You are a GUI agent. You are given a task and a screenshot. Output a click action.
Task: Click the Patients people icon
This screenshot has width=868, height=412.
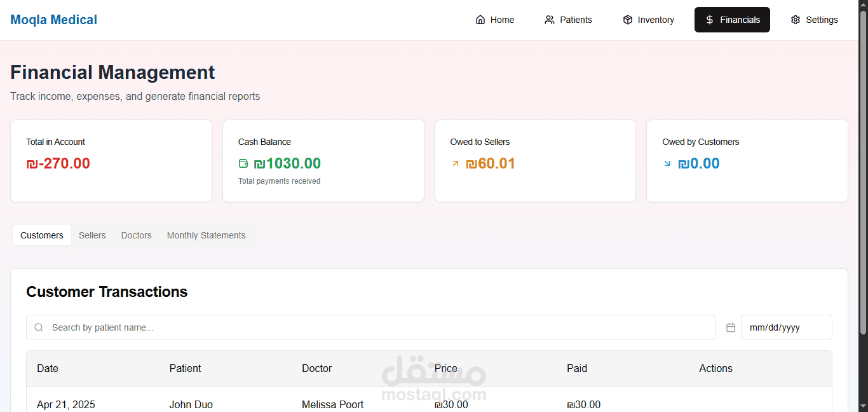pos(550,20)
